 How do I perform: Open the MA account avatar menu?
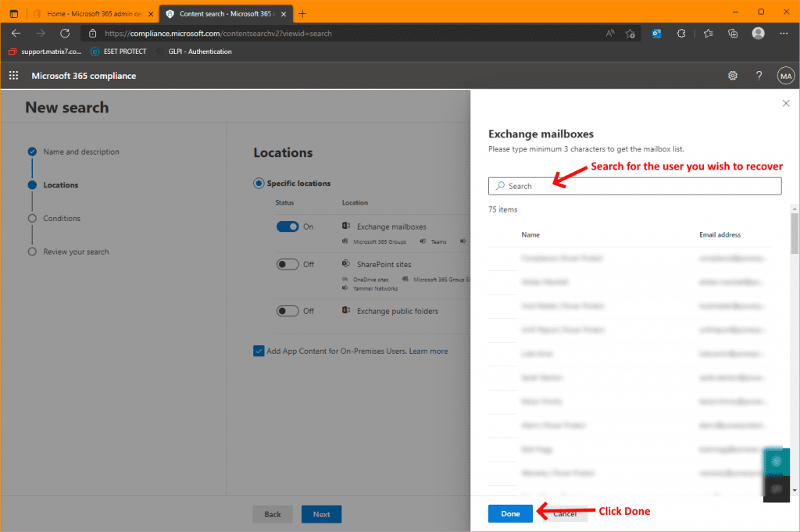point(786,76)
